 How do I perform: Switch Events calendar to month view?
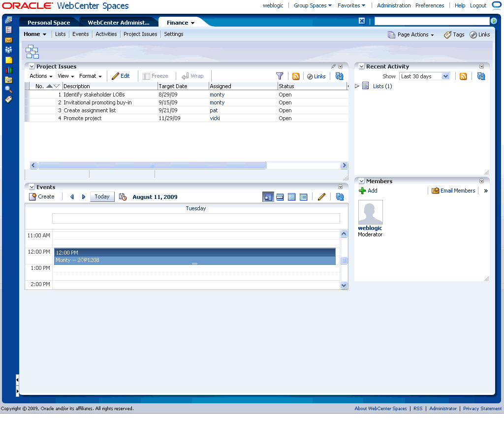point(291,197)
